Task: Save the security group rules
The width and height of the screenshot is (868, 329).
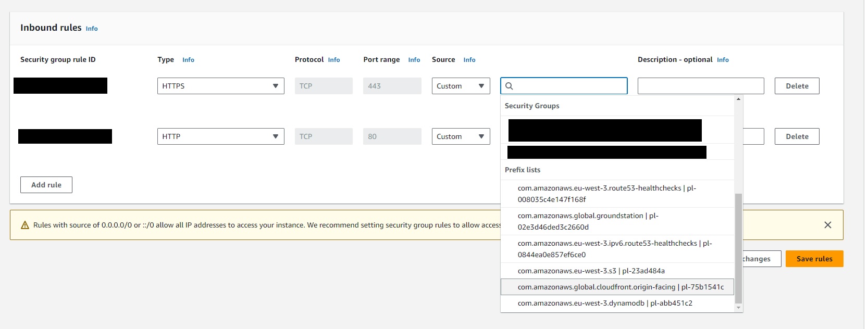Action: click(x=814, y=259)
